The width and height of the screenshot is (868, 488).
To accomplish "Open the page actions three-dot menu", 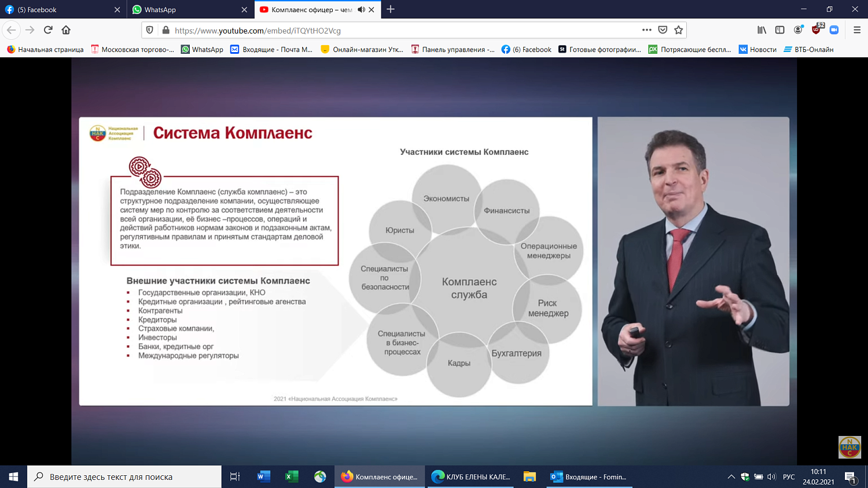I will point(647,30).
